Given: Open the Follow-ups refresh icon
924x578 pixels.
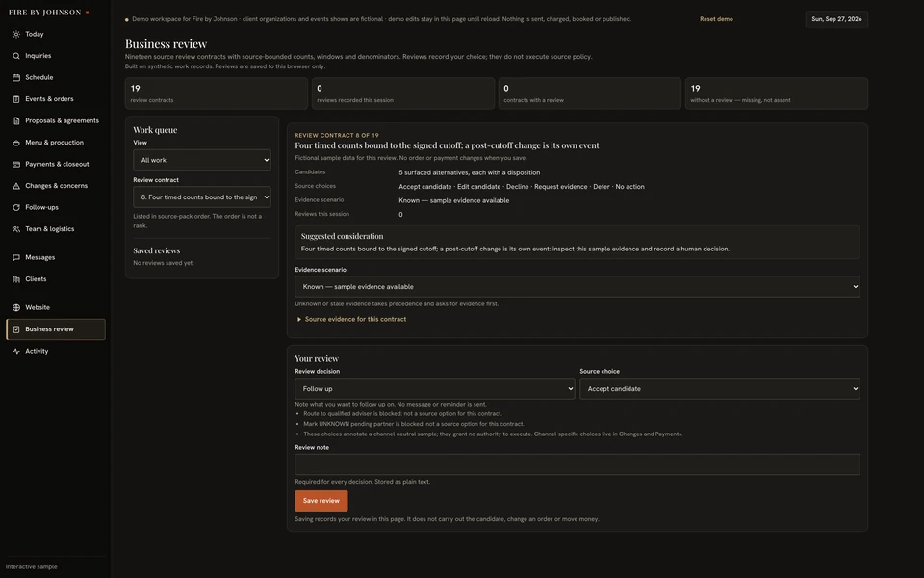Looking at the screenshot, I should click(x=16, y=208).
